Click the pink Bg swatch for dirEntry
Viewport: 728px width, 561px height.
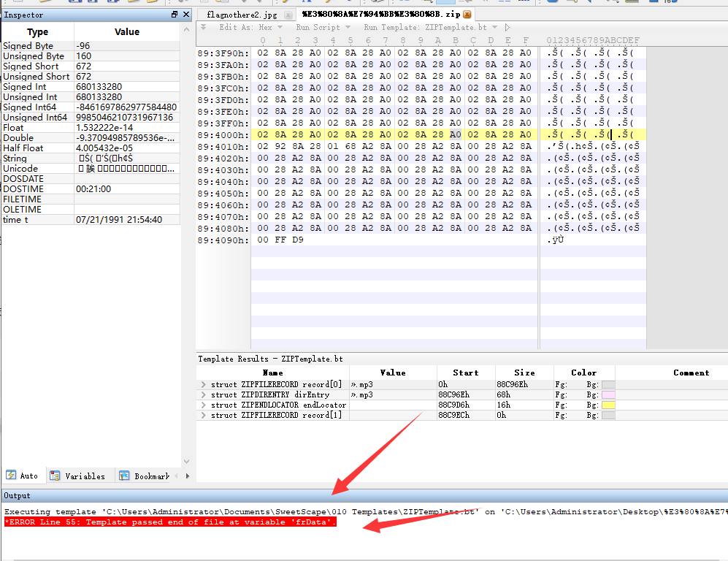(608, 394)
